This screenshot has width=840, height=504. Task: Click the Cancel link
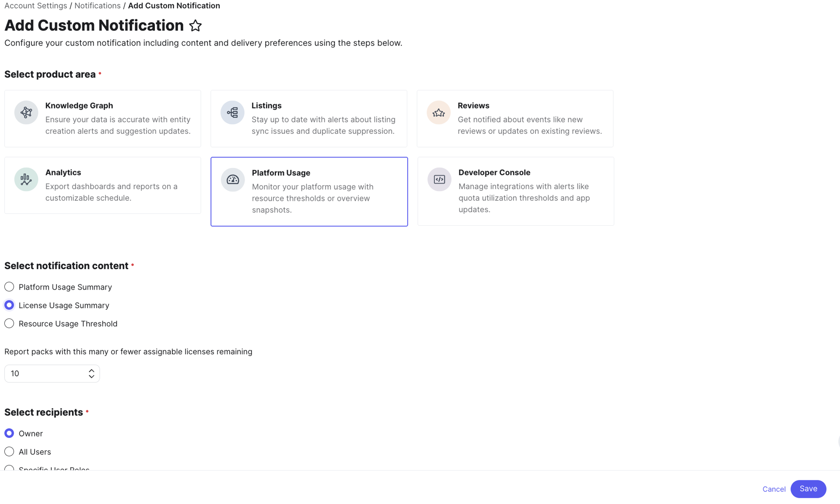coord(774,489)
